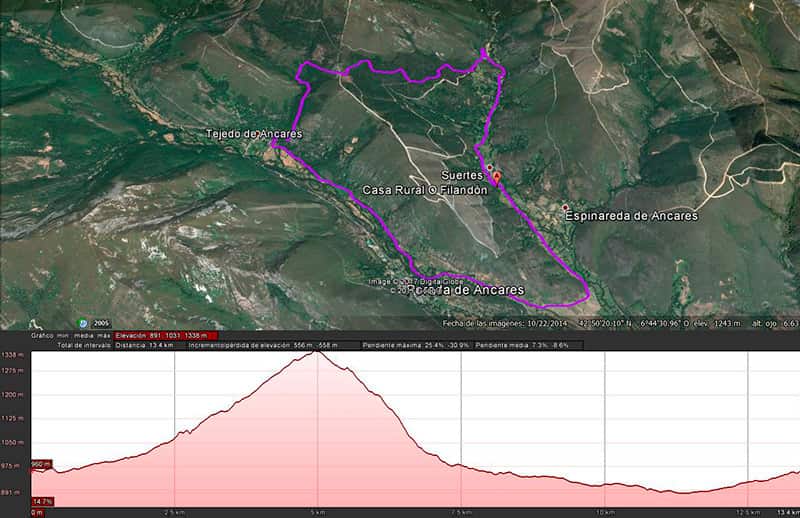Image resolution: width=800 pixels, height=518 pixels.
Task: Click the Incremento/pérdida de elevación value
Action: tap(263, 346)
